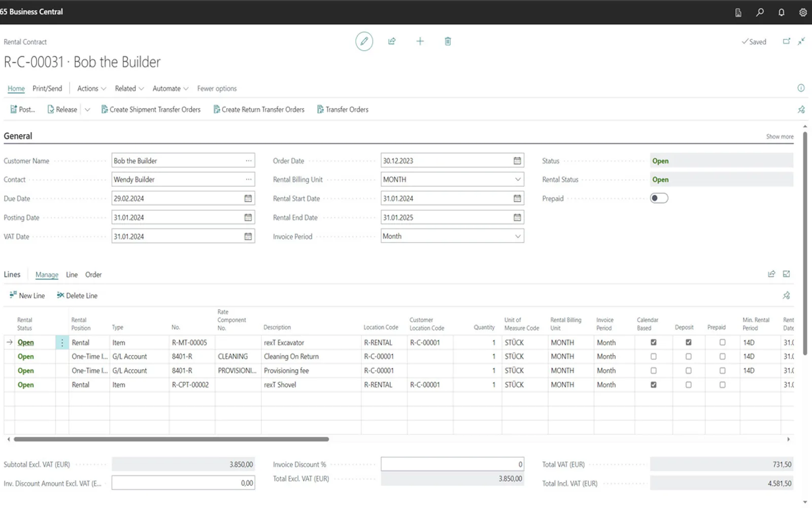Pin the action bar

(x=801, y=109)
